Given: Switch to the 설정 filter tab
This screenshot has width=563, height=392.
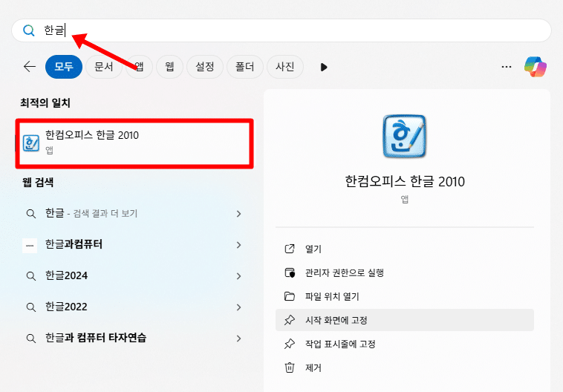Looking at the screenshot, I should (x=205, y=67).
